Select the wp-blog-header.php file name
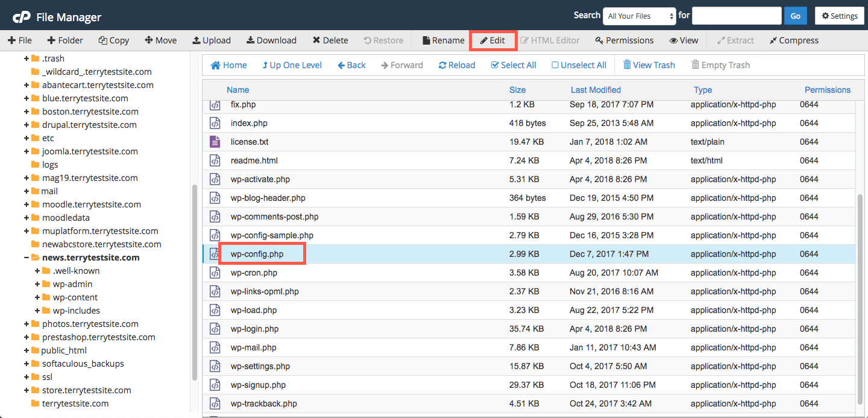This screenshot has height=418, width=868. coord(268,198)
